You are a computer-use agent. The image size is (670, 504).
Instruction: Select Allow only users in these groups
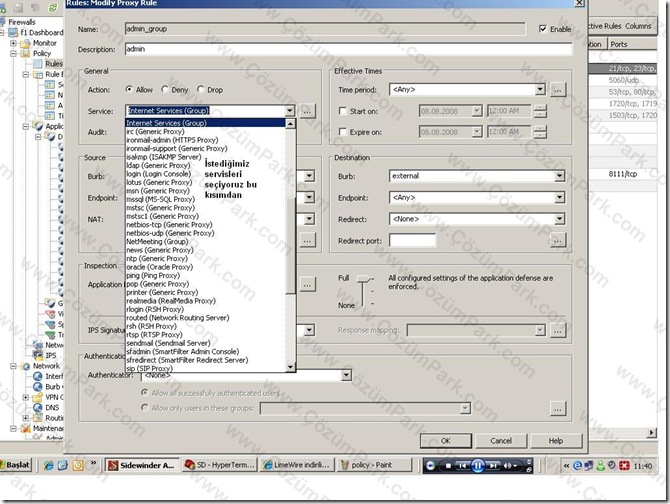pos(144,407)
